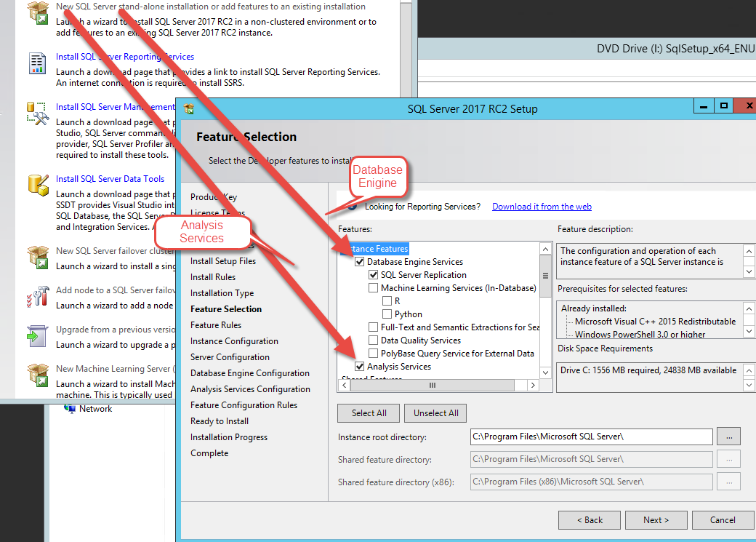This screenshot has height=542, width=756.
Task: Click the Shared feature directory (x86) field
Action: pos(591,482)
